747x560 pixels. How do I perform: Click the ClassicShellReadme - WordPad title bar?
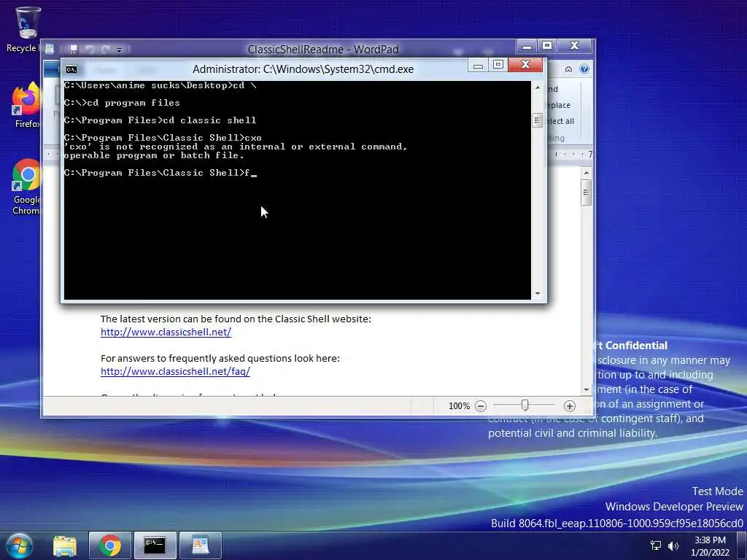point(323,50)
